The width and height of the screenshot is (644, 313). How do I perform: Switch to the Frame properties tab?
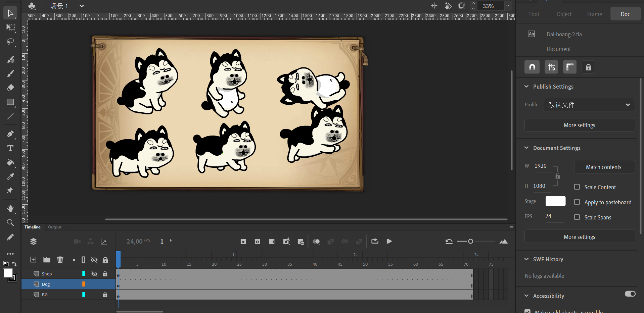click(x=594, y=14)
